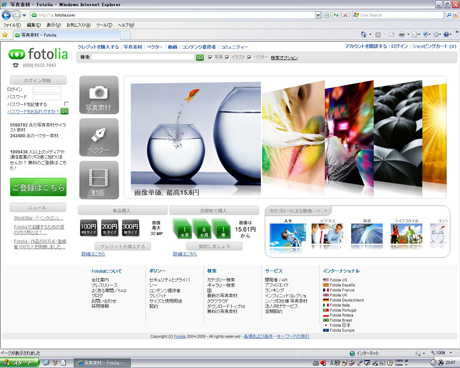Click the Compatibility View icon in address bar
460x368 pixels.
pos(327,15)
